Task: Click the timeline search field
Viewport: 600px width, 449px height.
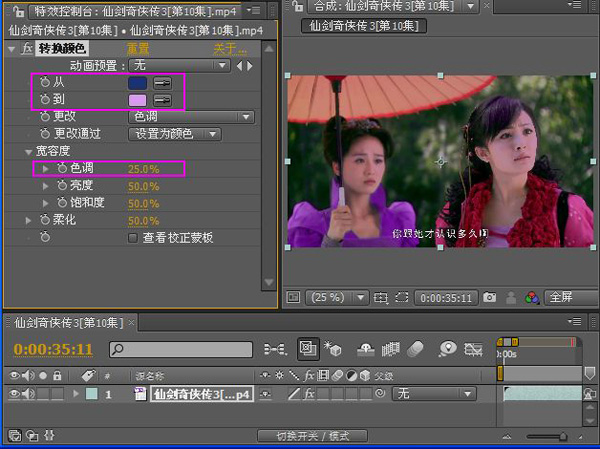Action: 181,349
